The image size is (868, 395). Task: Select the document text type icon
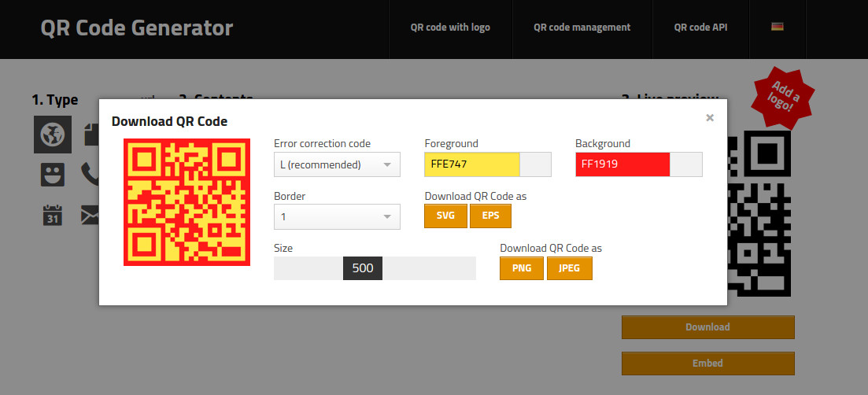point(91,135)
